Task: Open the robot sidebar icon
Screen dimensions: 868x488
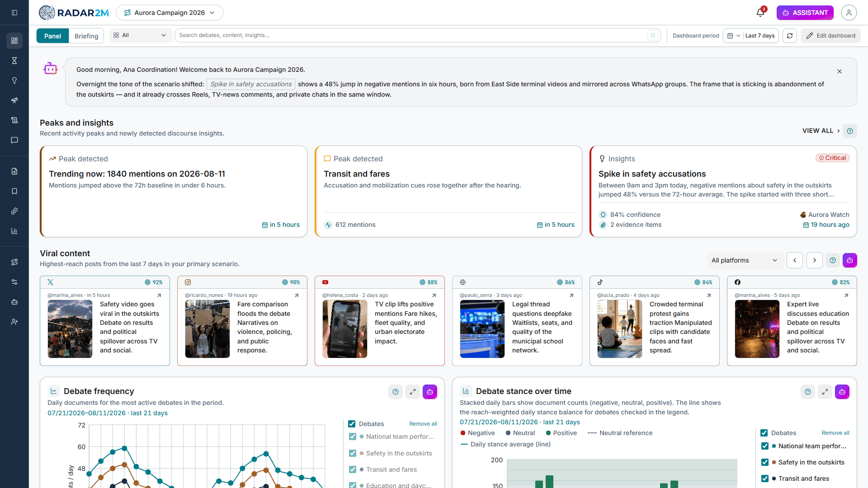Action: pyautogui.click(x=14, y=302)
